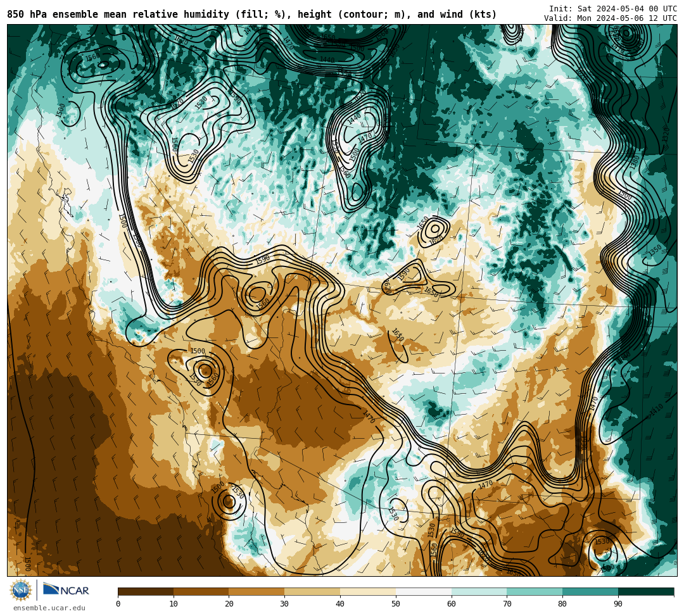Screen dimensions: 684x616
Task: Click colorbar tick label 0
Action: [118, 604]
